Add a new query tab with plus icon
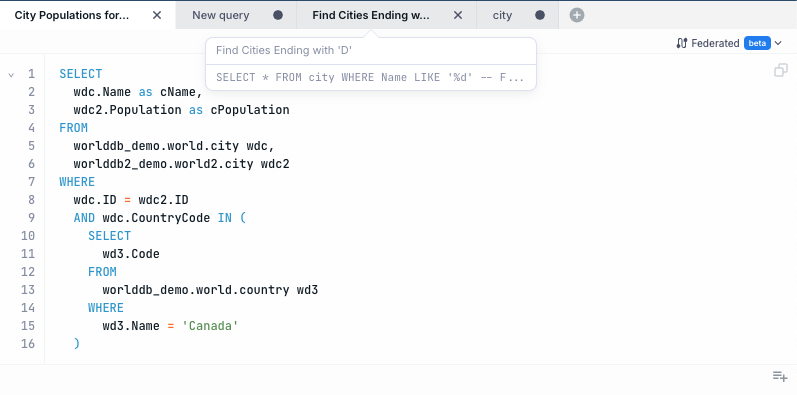 click(576, 15)
